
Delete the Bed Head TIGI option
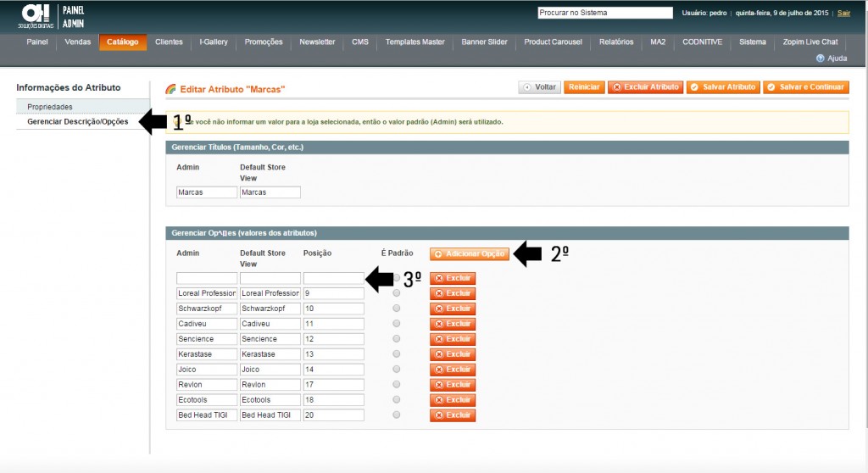pos(453,415)
